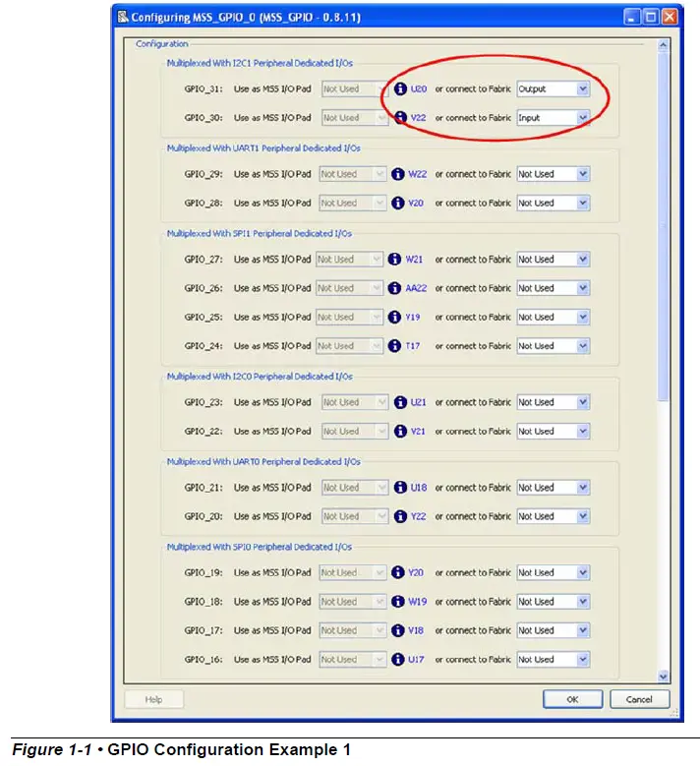700x766 pixels.
Task: Open GPIO_26 connect to Fabric dropdown
Action: click(x=553, y=288)
